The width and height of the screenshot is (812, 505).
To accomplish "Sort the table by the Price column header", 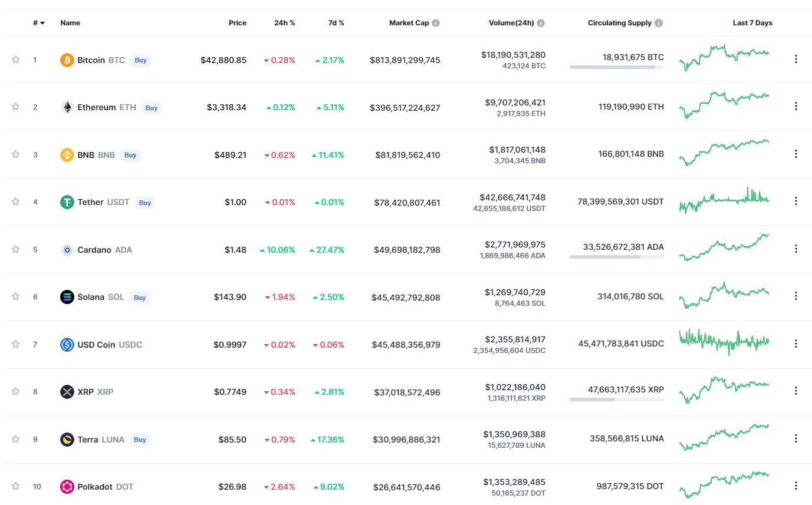I will 238,23.
